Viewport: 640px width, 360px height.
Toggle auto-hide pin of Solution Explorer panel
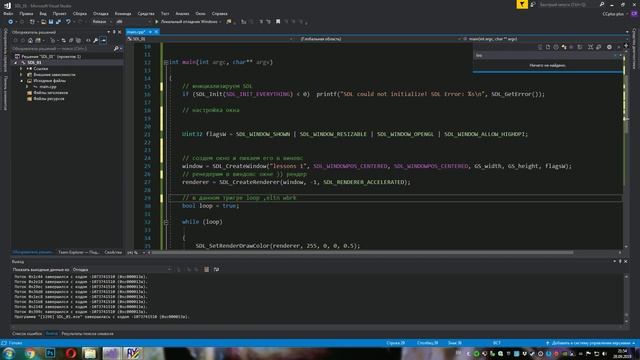tap(114, 32)
